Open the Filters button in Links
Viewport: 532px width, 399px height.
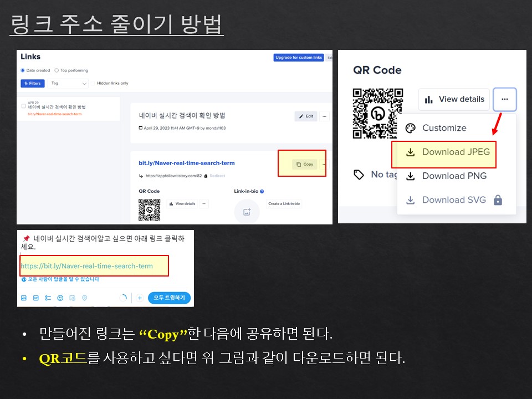click(x=33, y=83)
